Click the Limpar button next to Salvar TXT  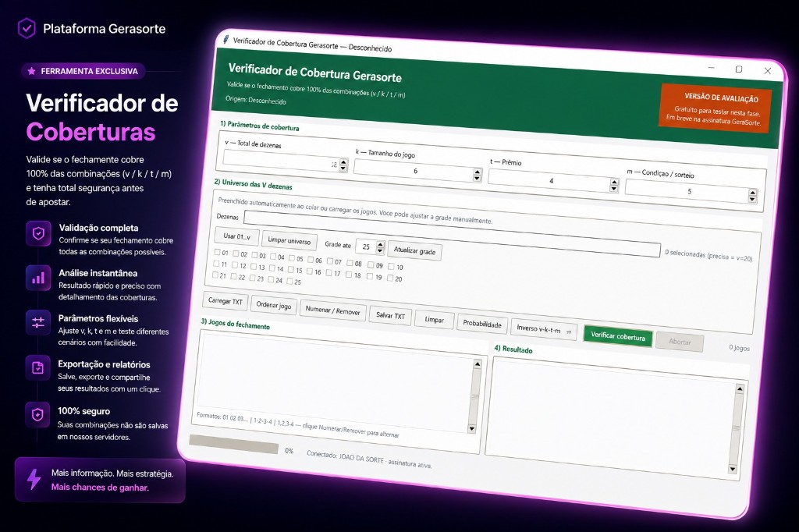click(434, 320)
